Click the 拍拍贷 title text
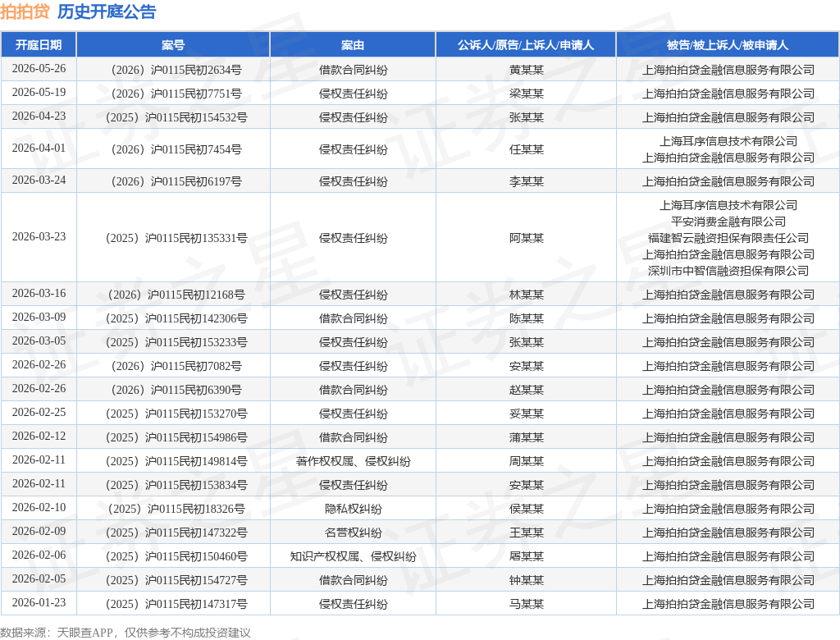 pos(25,11)
